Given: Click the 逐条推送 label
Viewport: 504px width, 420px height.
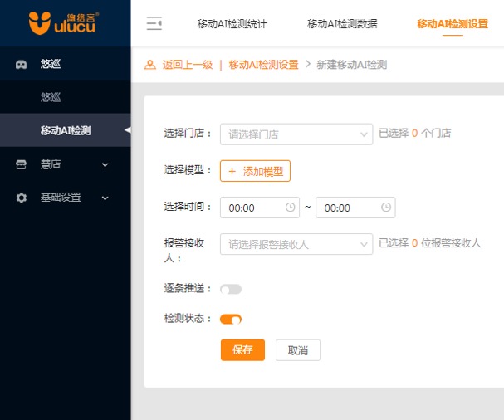Looking at the screenshot, I should [x=188, y=288].
